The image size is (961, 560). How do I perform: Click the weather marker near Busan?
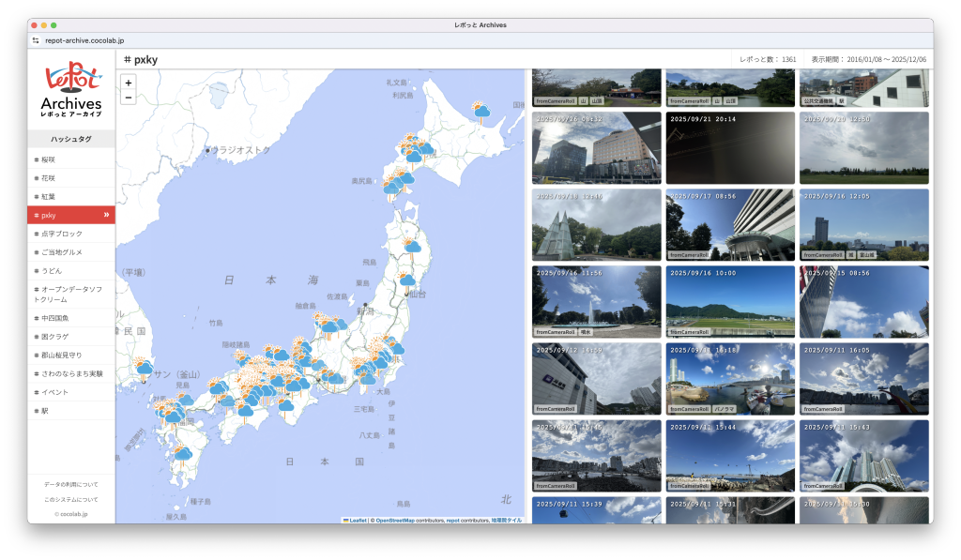pyautogui.click(x=144, y=368)
